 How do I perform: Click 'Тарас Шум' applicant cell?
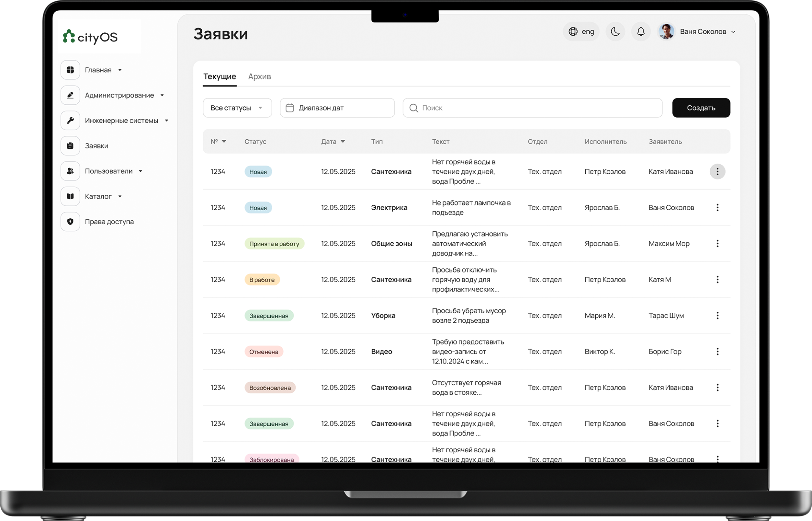click(666, 316)
